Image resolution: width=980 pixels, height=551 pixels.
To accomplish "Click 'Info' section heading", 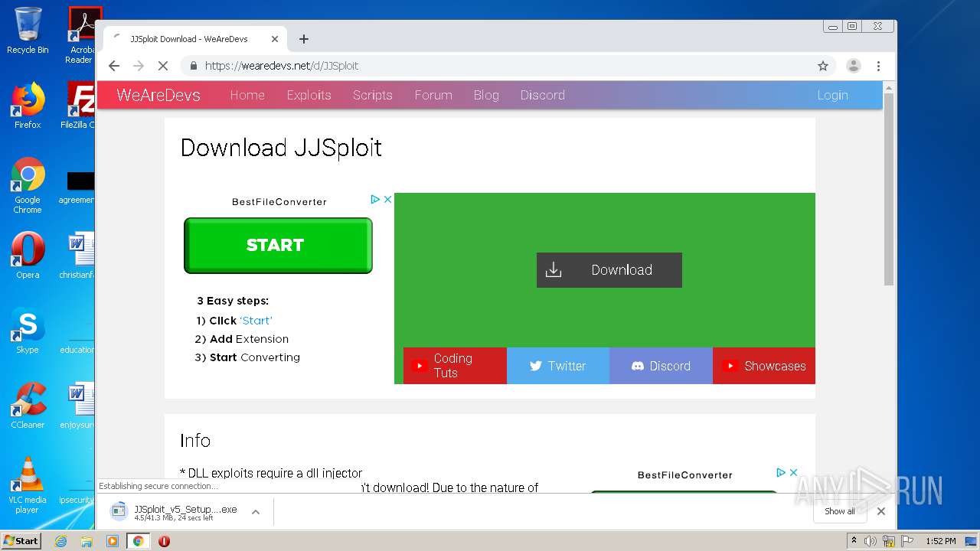I will click(195, 440).
